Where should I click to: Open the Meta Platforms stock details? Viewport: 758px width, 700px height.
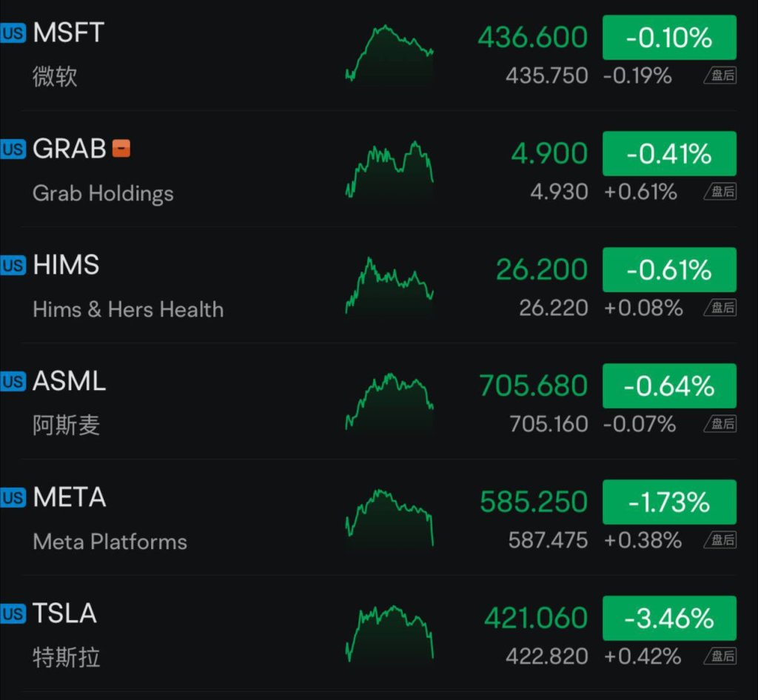coord(110,542)
